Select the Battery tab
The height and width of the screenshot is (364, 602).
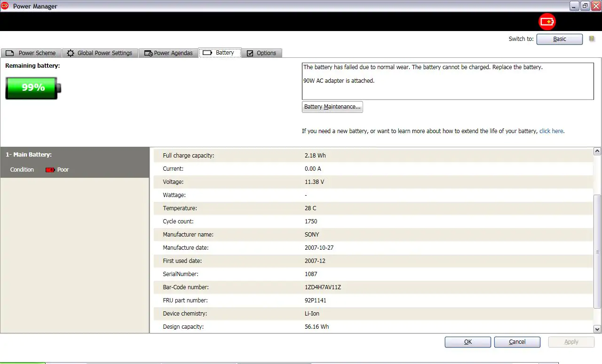click(220, 53)
